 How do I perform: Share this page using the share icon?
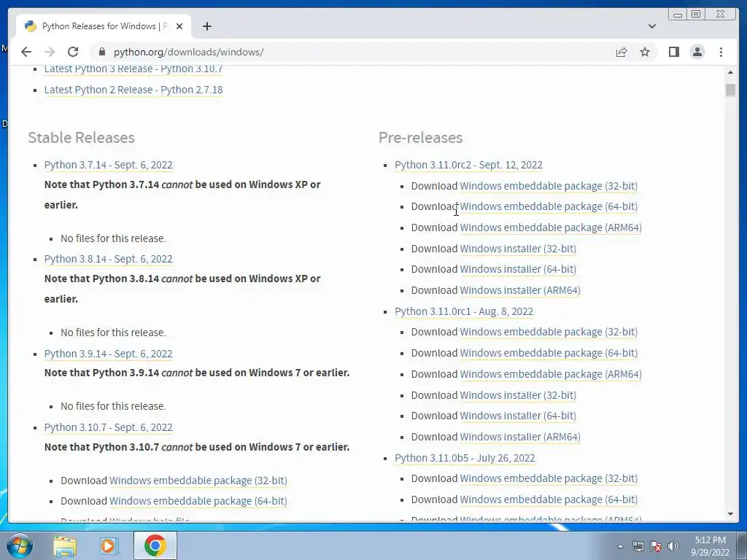pyautogui.click(x=622, y=52)
